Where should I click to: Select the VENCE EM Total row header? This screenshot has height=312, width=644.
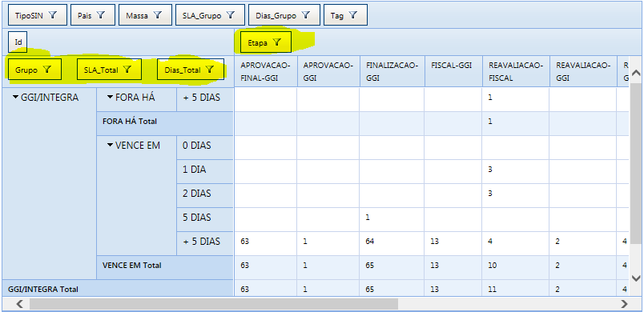coord(165,267)
